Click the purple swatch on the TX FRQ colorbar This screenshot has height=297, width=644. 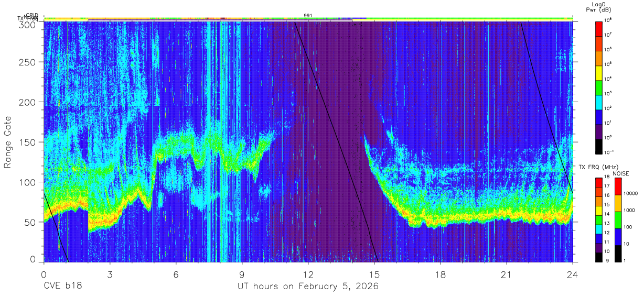click(x=599, y=248)
